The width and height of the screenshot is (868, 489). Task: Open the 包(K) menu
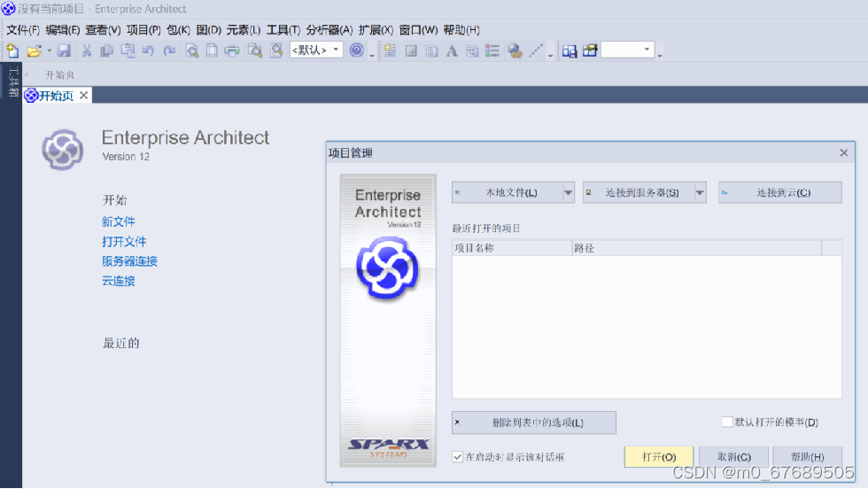pos(178,30)
